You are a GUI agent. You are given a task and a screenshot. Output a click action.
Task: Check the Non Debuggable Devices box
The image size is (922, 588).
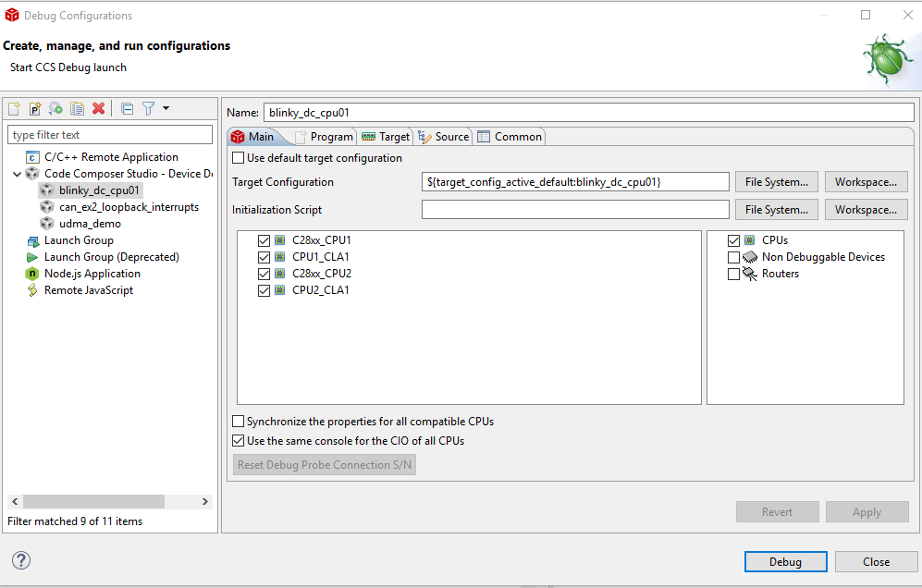[x=734, y=257]
